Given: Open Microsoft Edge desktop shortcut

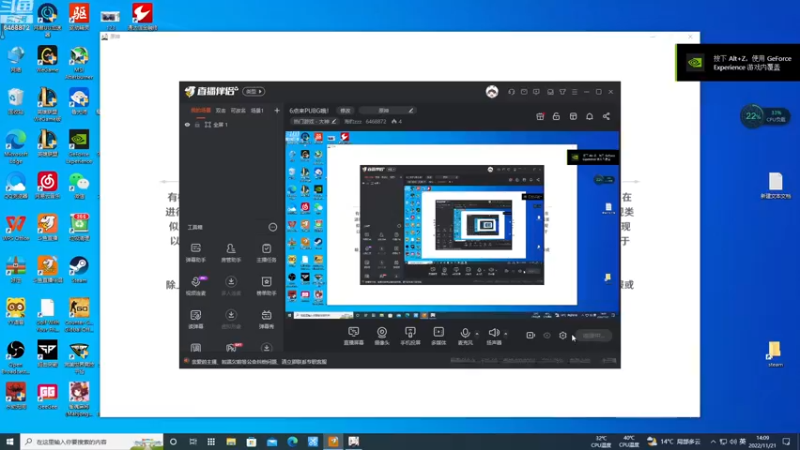Looking at the screenshot, I should click(16, 147).
